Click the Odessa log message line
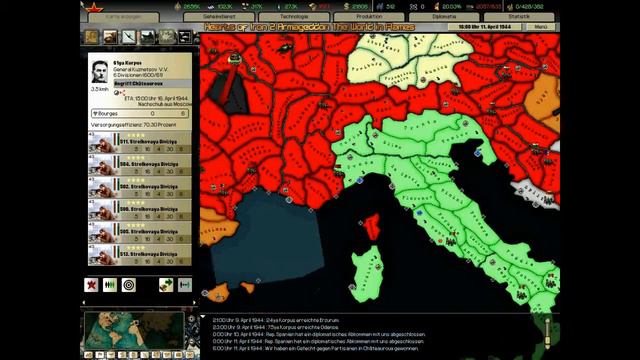This screenshot has width=640, height=360. pyautogui.click(x=276, y=327)
